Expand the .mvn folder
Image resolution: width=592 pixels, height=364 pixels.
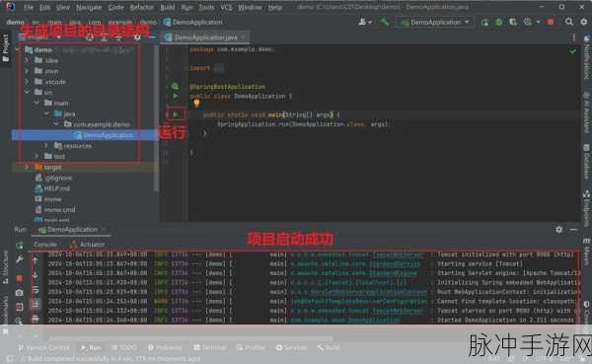(x=27, y=71)
